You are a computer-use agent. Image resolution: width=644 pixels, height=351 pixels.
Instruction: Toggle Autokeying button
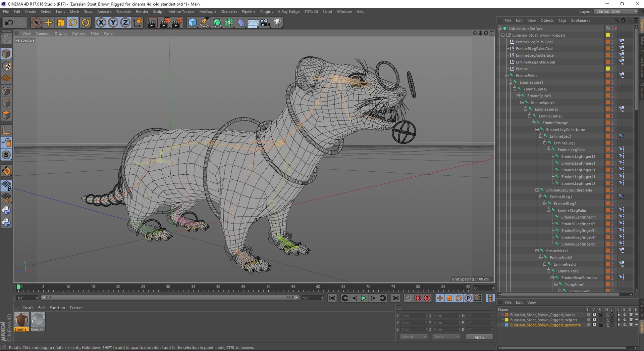[x=418, y=298]
